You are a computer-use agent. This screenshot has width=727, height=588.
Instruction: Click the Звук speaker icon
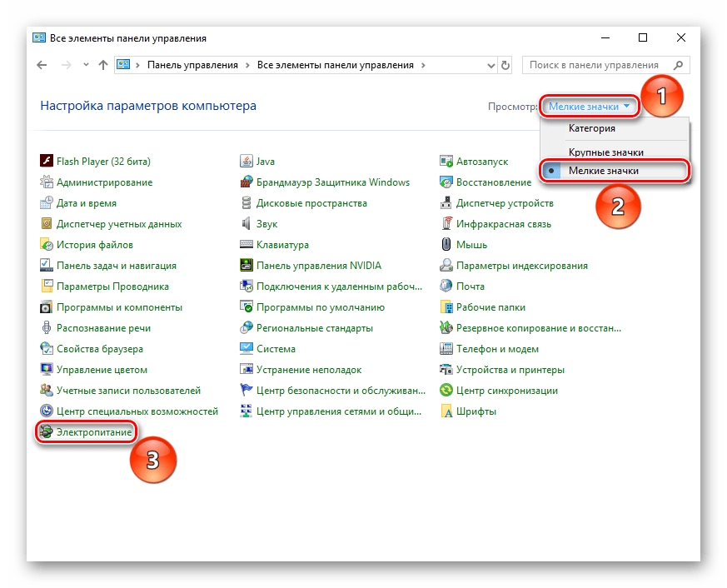pyautogui.click(x=246, y=224)
